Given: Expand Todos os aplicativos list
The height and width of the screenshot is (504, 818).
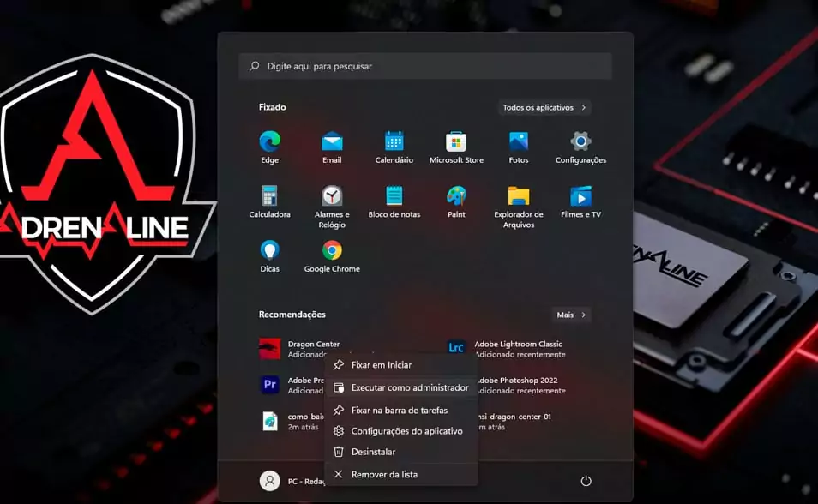Looking at the screenshot, I should pyautogui.click(x=544, y=108).
